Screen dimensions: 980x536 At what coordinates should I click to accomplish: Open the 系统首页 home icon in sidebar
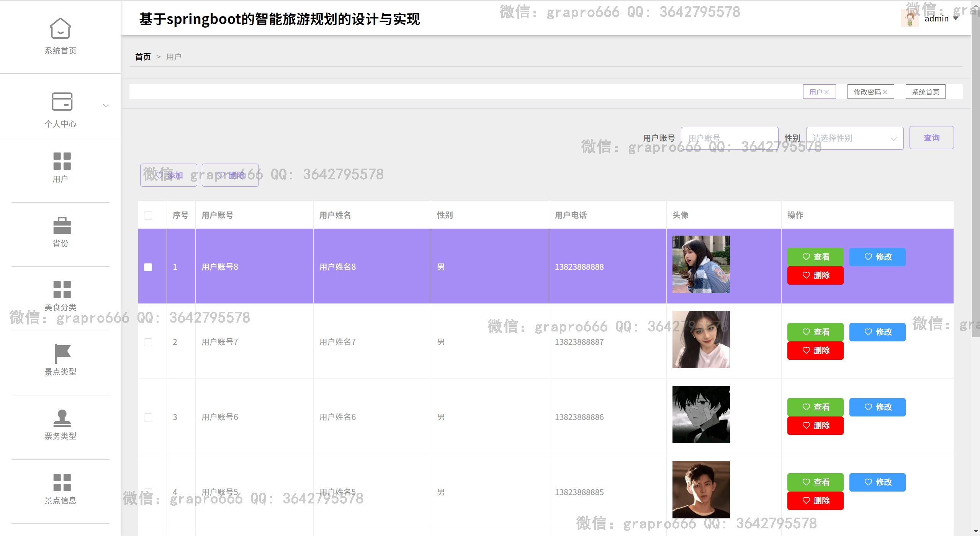click(60, 28)
